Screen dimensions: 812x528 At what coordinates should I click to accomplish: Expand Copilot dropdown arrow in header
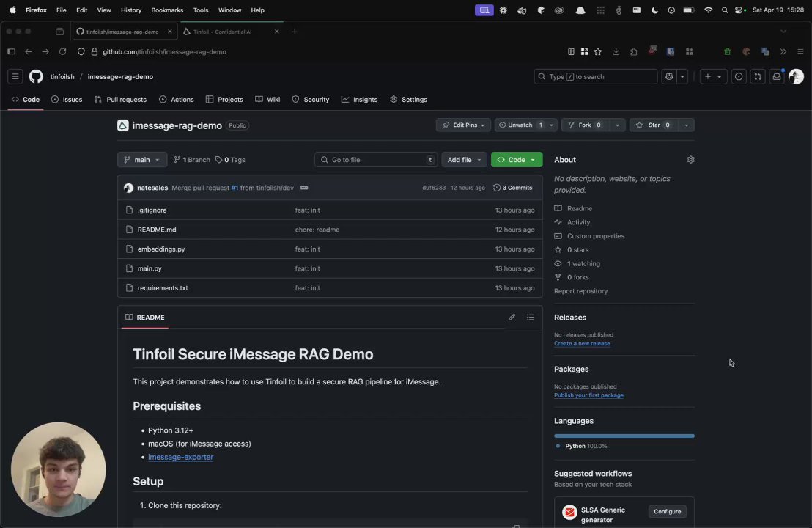682,77
